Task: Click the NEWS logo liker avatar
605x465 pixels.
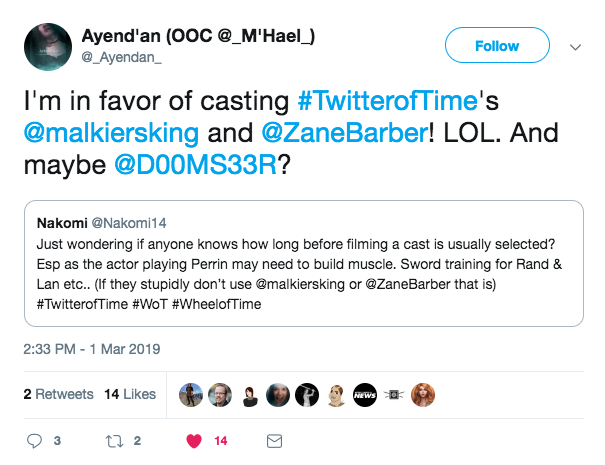Action: (x=365, y=394)
